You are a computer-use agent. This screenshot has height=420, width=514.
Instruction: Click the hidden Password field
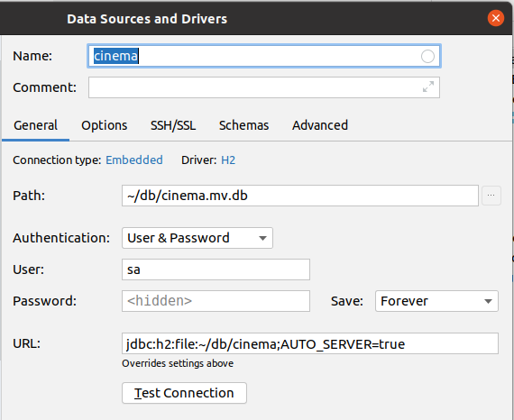click(216, 301)
